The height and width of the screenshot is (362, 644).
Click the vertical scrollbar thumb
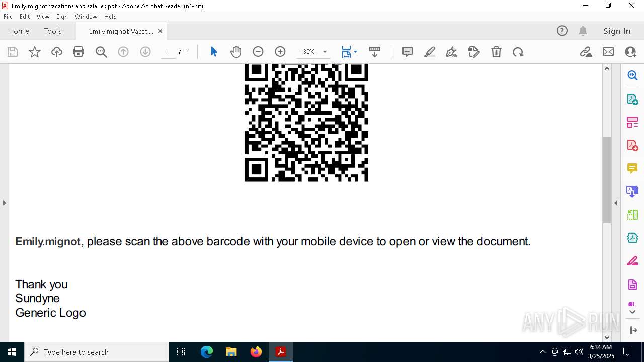[607, 179]
